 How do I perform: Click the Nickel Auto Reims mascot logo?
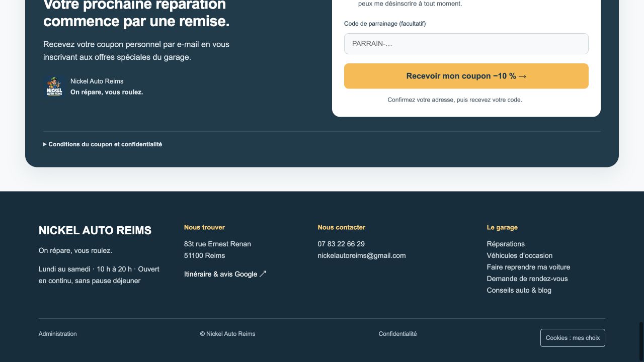54,86
